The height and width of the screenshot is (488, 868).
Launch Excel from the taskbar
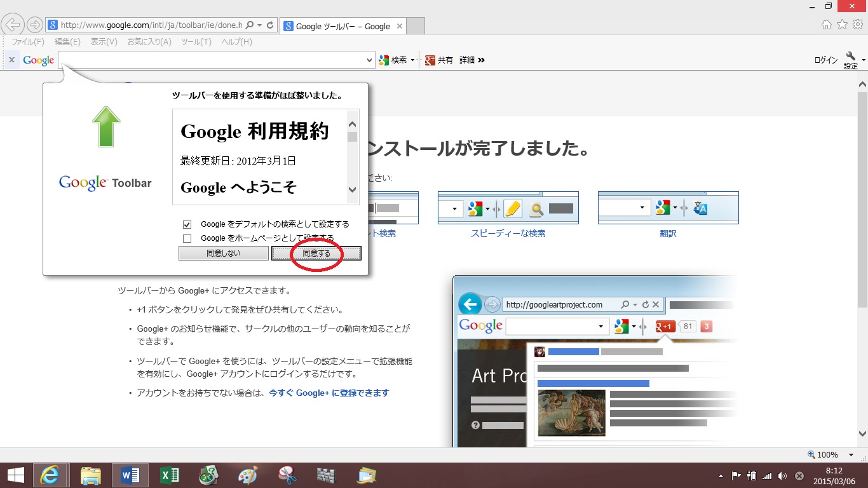pos(170,475)
